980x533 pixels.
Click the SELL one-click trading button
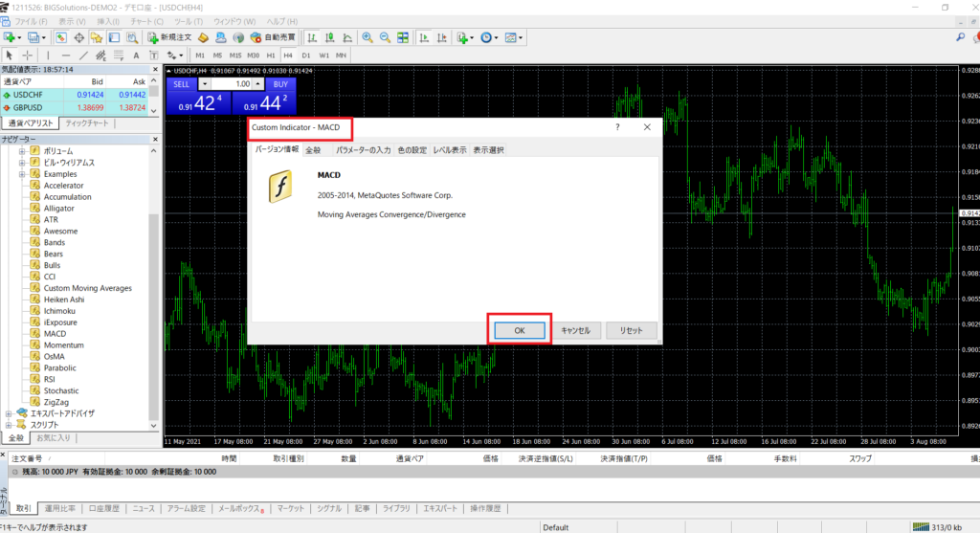181,84
